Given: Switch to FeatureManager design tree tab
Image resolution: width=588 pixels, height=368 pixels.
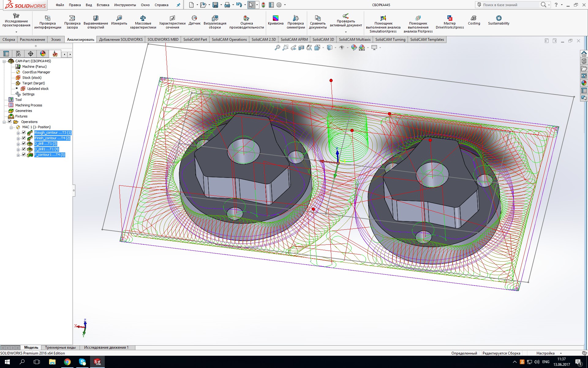Looking at the screenshot, I should click(6, 54).
